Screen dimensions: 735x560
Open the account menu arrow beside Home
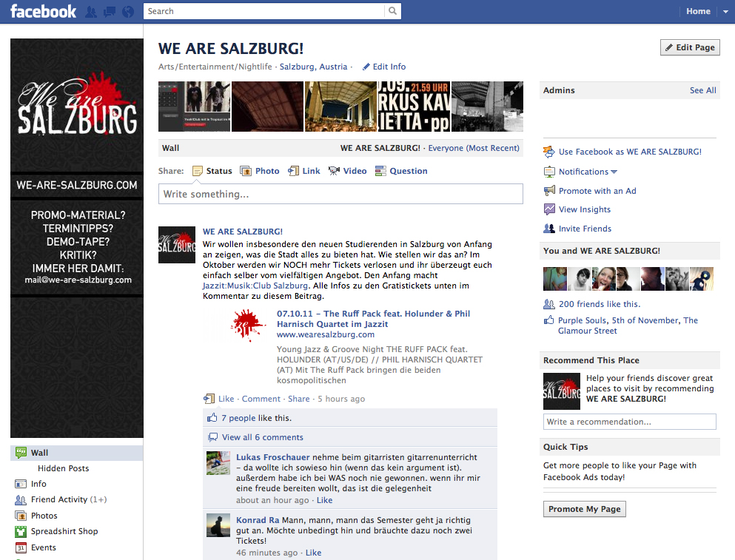point(723,11)
